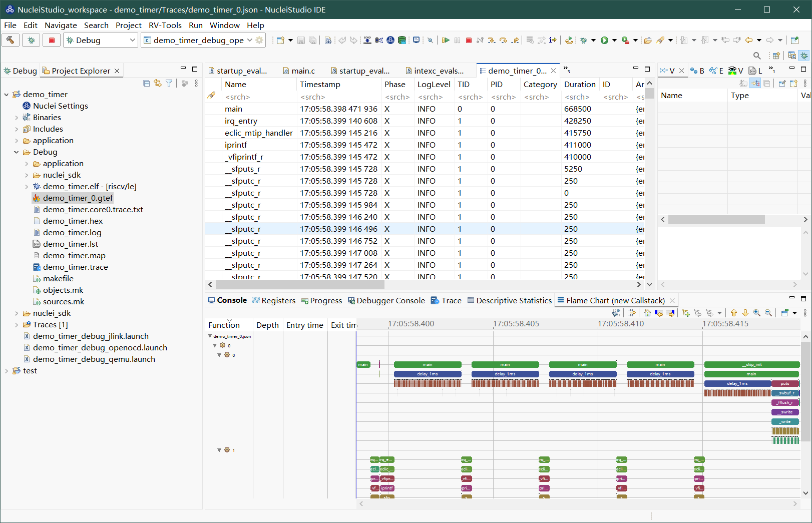Open the Debug launch mode dropdown

pos(132,40)
